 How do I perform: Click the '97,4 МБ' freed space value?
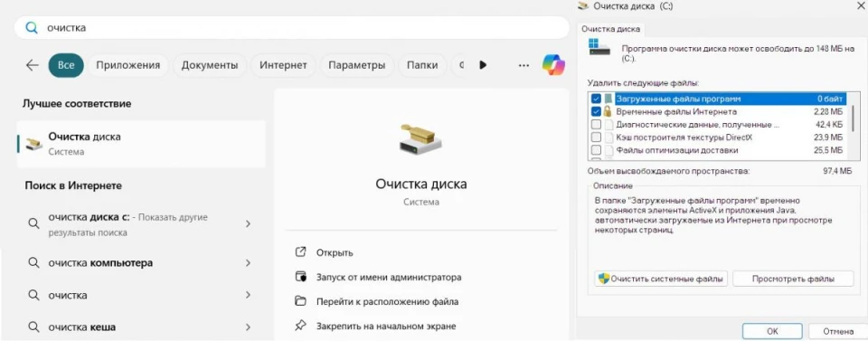point(837,171)
